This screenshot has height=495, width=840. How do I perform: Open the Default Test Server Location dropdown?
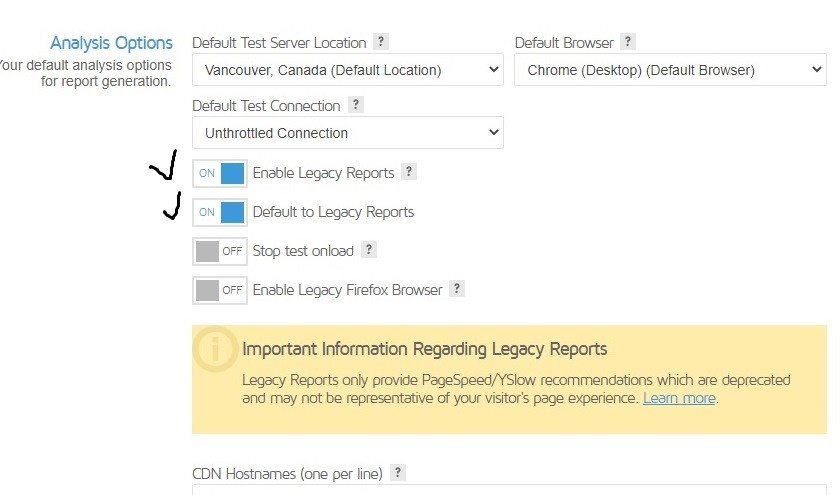(x=347, y=70)
